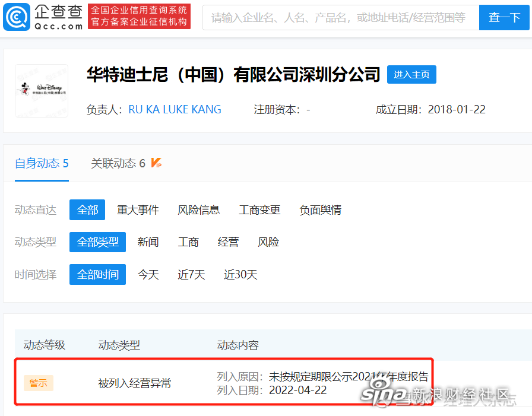Click the 动态类型 column header
The image size is (532, 416).
point(119,345)
